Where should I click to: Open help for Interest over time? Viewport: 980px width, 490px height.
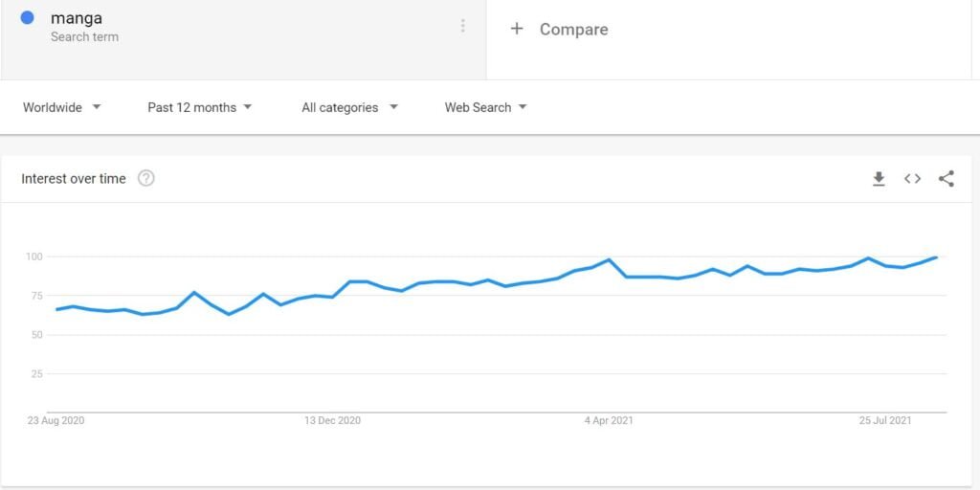[x=146, y=179]
